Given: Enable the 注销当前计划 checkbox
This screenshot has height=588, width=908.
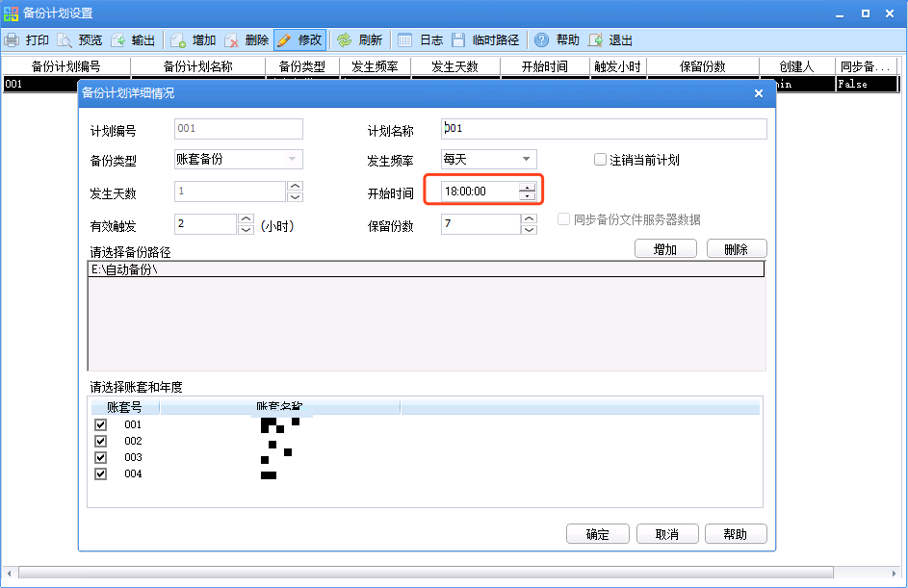Looking at the screenshot, I should coord(600,160).
